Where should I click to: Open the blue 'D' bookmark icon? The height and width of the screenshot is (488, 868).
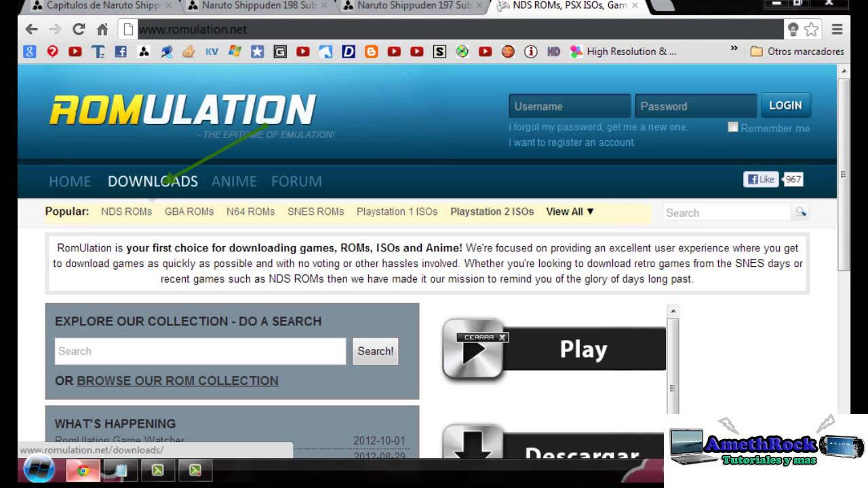tap(349, 52)
